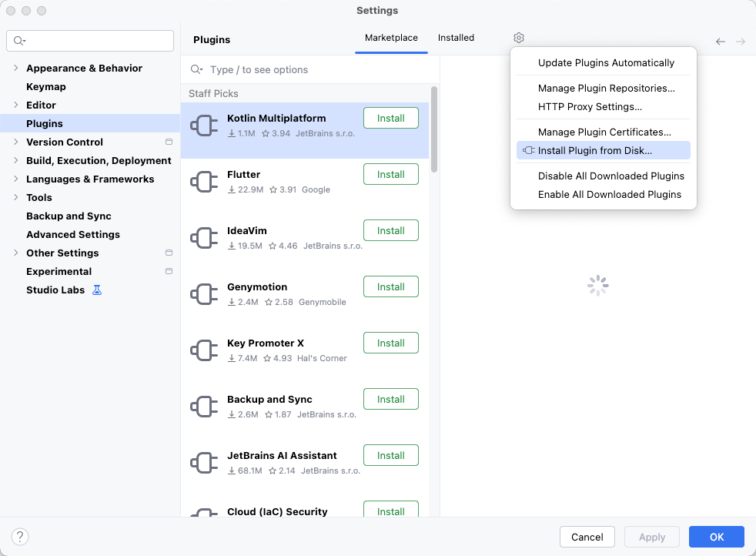Click the Staff Picks section header
The height and width of the screenshot is (556, 756).
point(213,93)
